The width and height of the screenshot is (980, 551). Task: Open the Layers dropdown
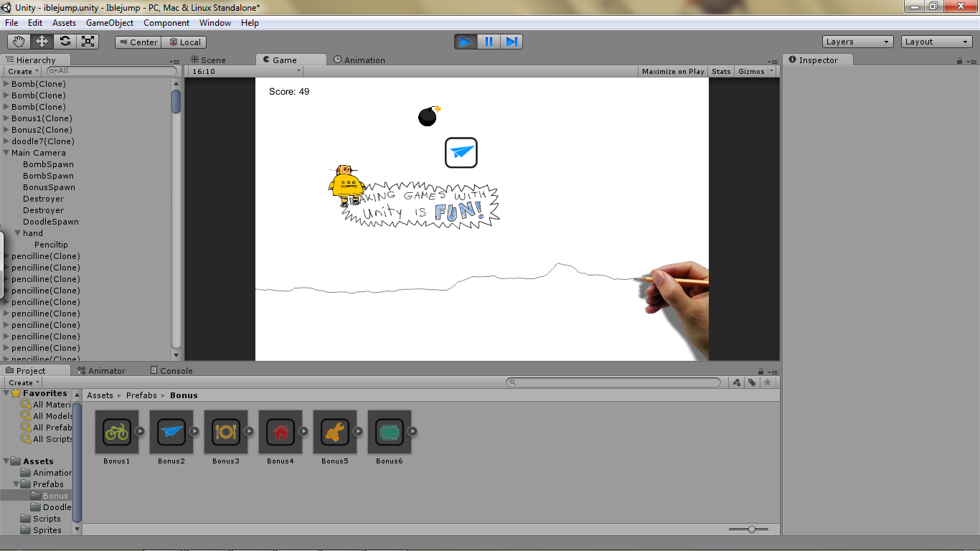click(858, 42)
